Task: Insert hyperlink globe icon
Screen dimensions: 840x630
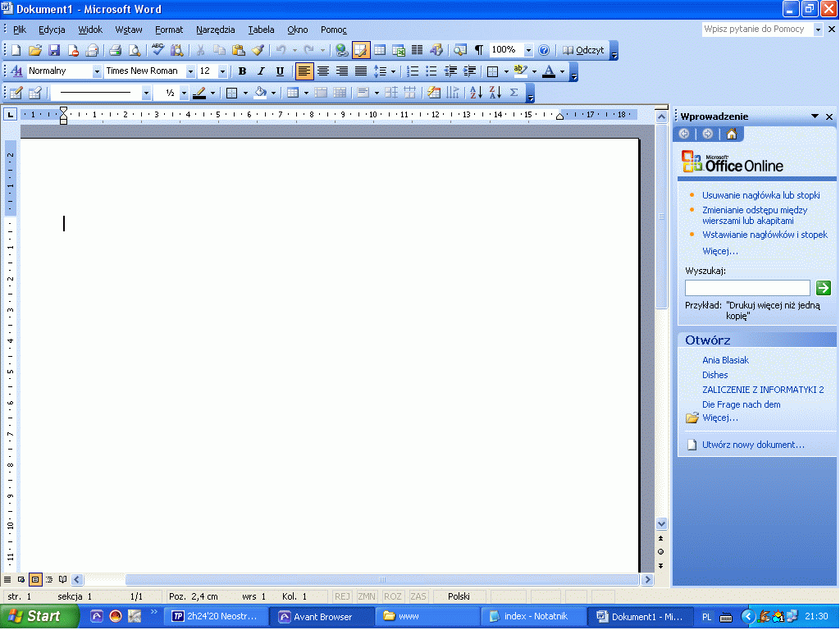Action: click(342, 50)
